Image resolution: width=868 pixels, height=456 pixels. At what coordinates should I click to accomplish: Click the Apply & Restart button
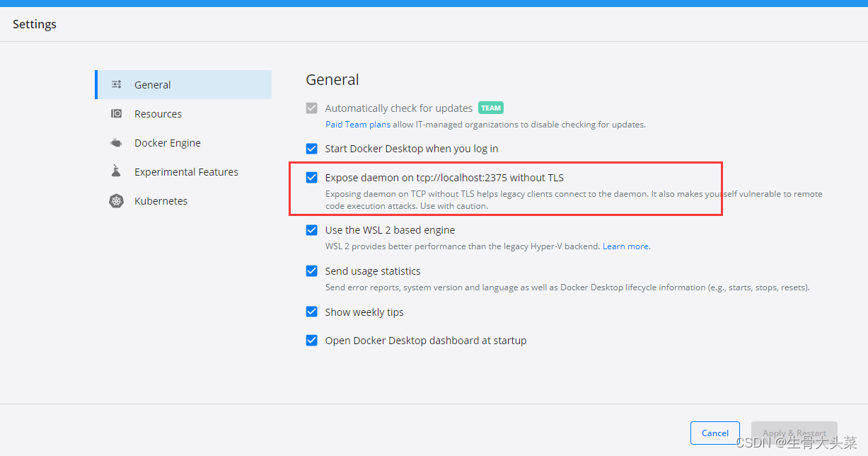point(794,433)
